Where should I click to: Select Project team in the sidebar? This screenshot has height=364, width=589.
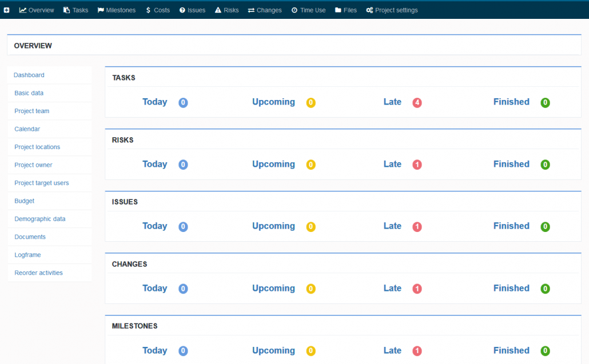[x=32, y=111]
